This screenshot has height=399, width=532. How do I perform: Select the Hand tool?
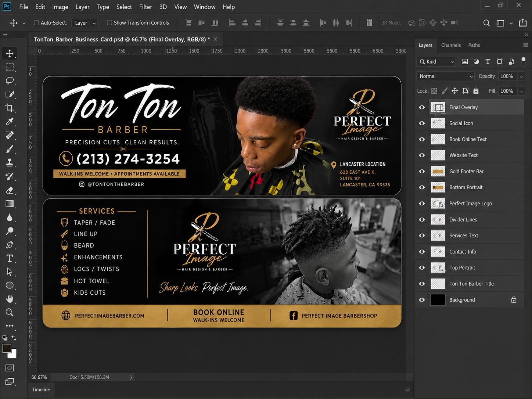coord(10,299)
